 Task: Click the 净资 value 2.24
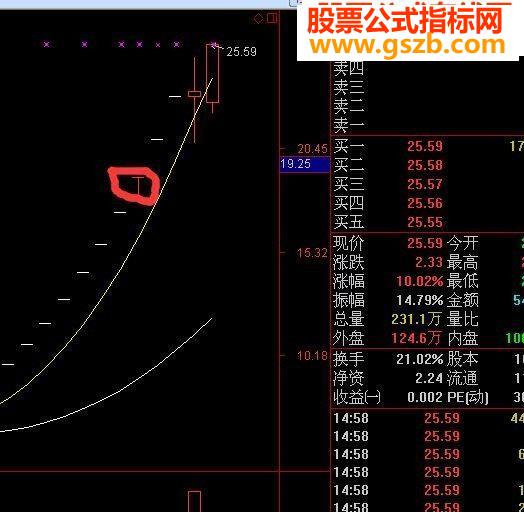point(429,378)
